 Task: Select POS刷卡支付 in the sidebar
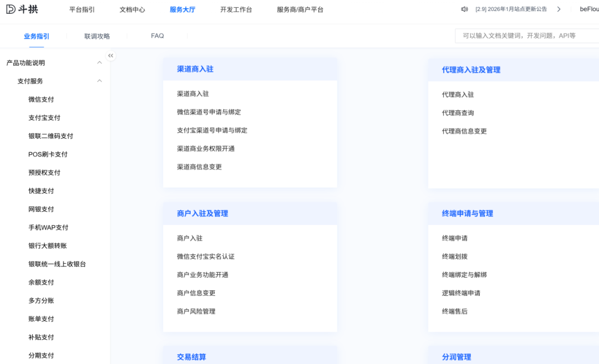point(48,154)
